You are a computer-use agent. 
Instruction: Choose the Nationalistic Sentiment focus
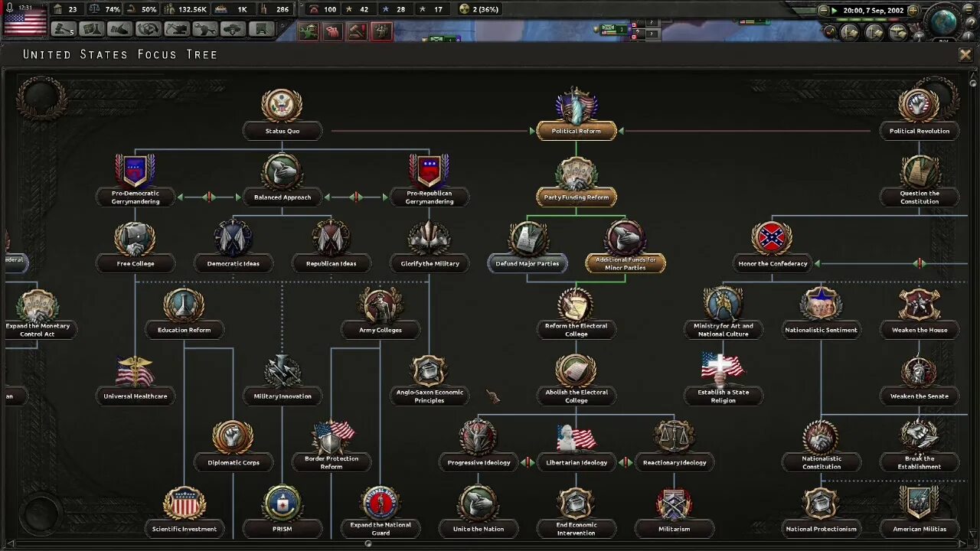click(822, 330)
